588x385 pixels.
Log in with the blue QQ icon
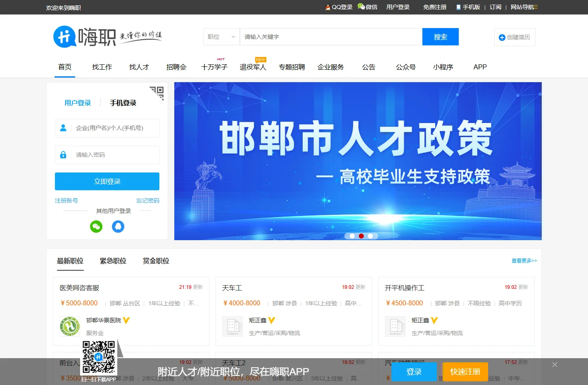tap(118, 226)
